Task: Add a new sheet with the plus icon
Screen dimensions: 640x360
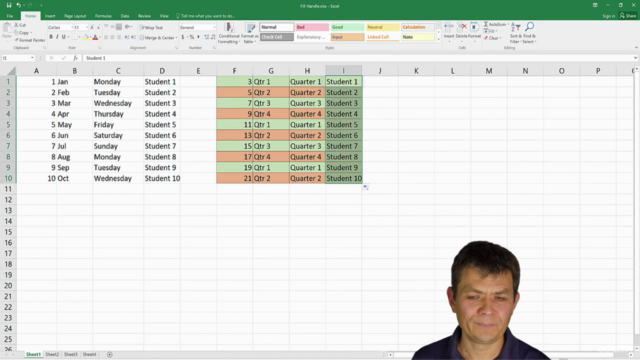Action: 109,355
